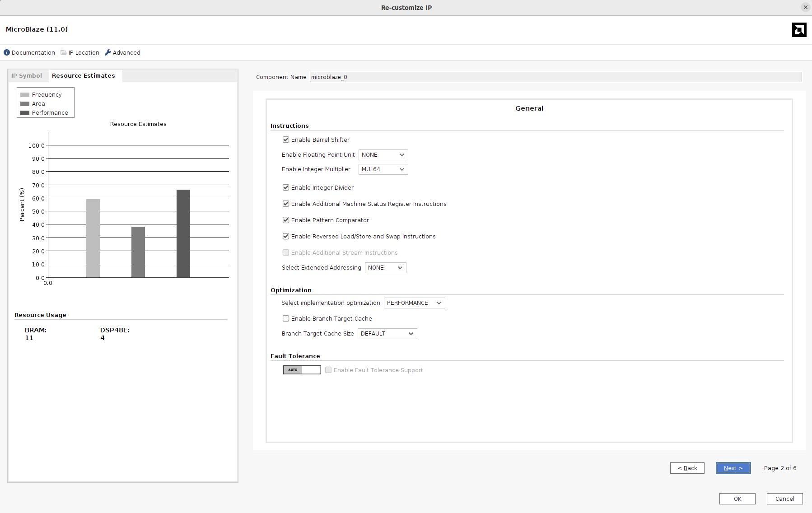812x513 pixels.
Task: Confirm with OK button
Action: pos(737,499)
